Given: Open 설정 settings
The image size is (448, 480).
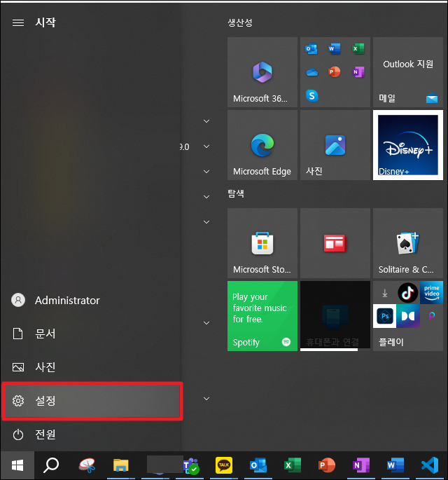Looking at the screenshot, I should pyautogui.click(x=92, y=401).
